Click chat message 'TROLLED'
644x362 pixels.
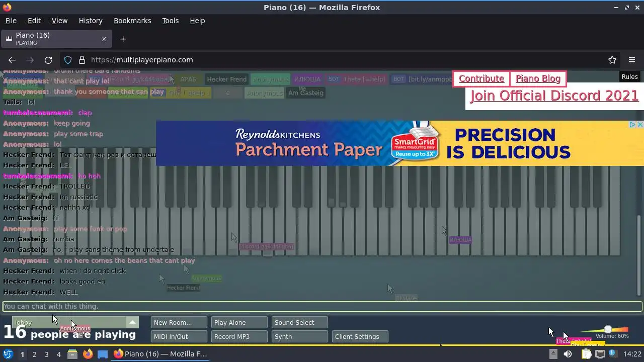(75, 187)
